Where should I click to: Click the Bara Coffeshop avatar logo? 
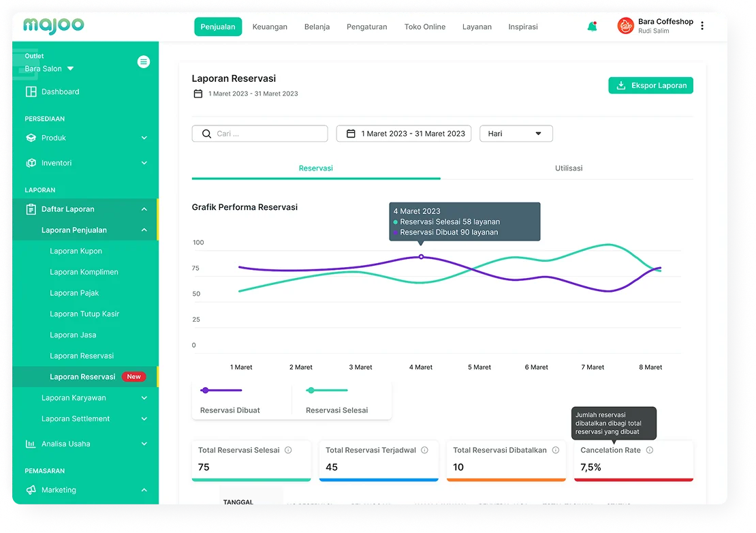625,26
